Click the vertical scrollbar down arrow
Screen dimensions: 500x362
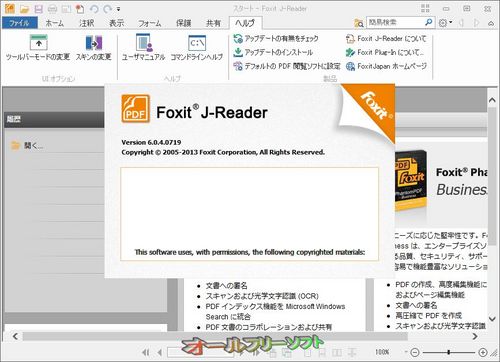pos(492,319)
